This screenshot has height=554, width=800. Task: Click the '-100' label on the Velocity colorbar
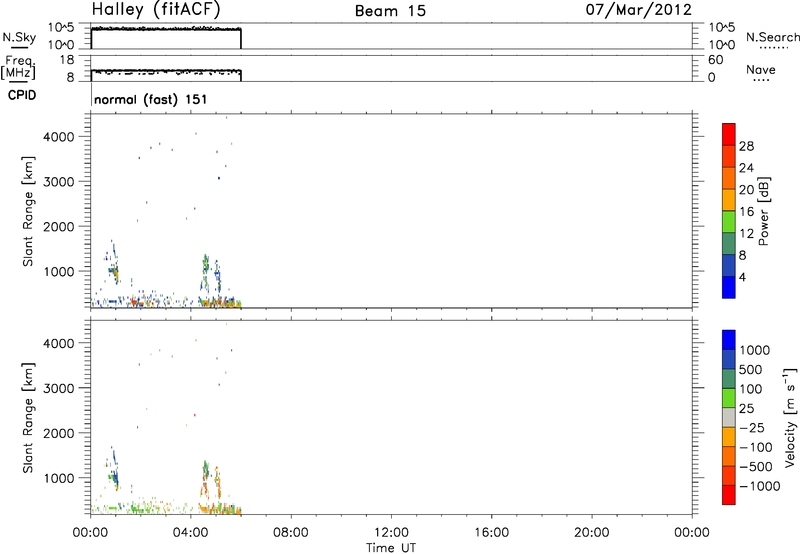click(756, 447)
